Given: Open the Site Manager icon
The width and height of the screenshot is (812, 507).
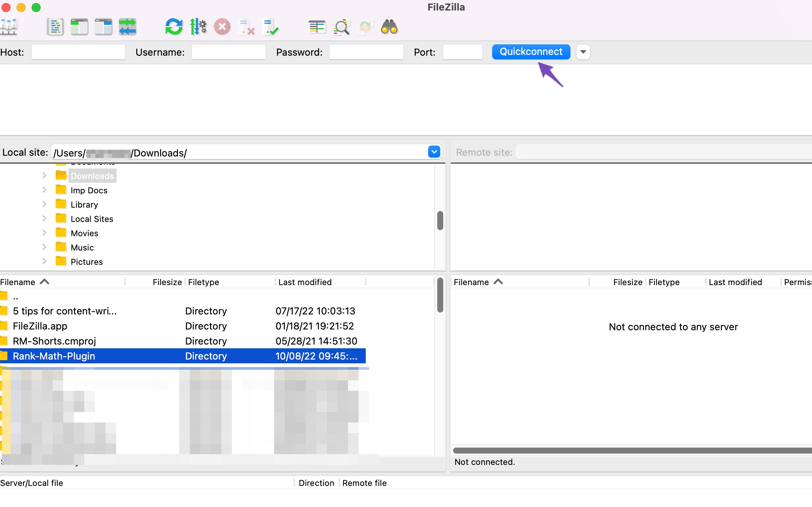Looking at the screenshot, I should click(x=9, y=27).
